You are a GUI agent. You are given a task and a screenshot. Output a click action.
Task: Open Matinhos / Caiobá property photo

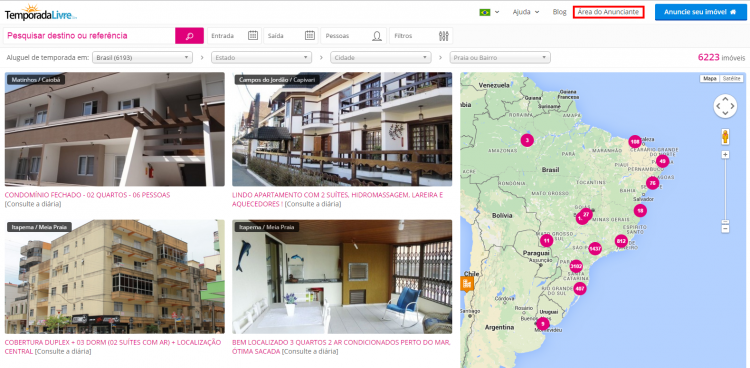point(115,129)
